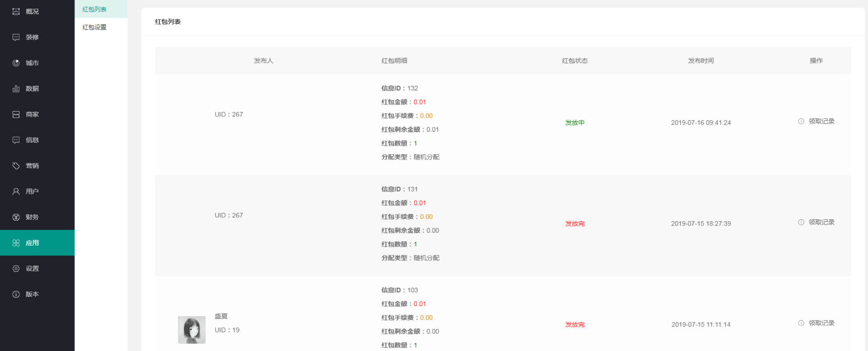Click 发放完 status for 信息ID 103
The image size is (868, 351).
(x=575, y=325)
